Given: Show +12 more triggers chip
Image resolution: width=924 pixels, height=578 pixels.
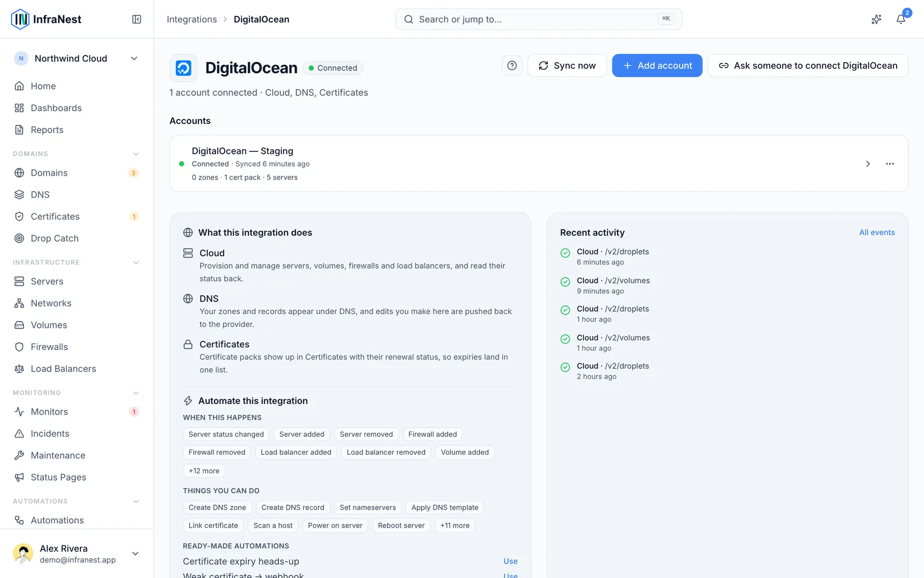Looking at the screenshot, I should pos(204,471).
